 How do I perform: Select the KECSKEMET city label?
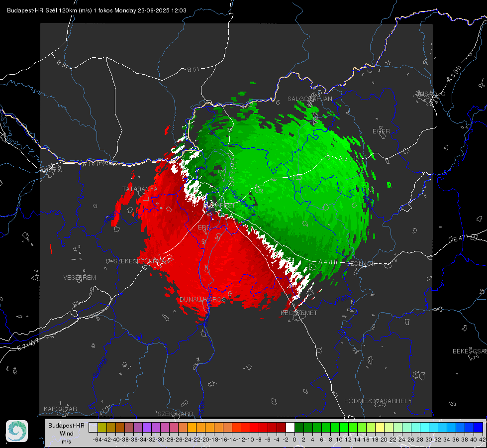click(x=299, y=313)
